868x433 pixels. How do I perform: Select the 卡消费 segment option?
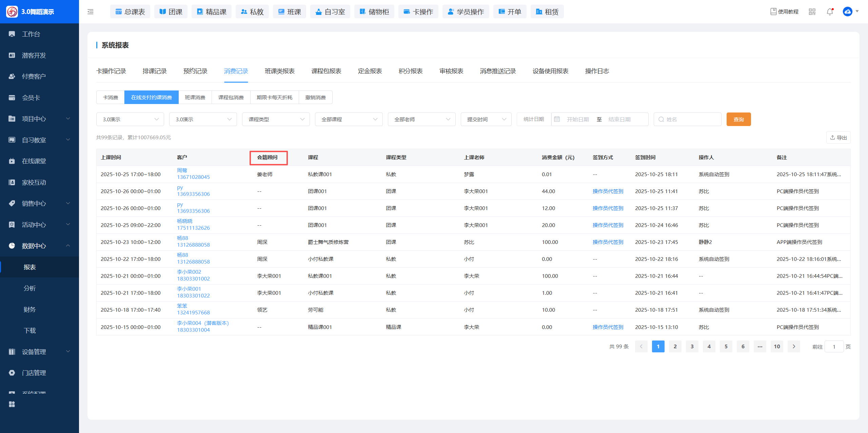click(x=111, y=98)
